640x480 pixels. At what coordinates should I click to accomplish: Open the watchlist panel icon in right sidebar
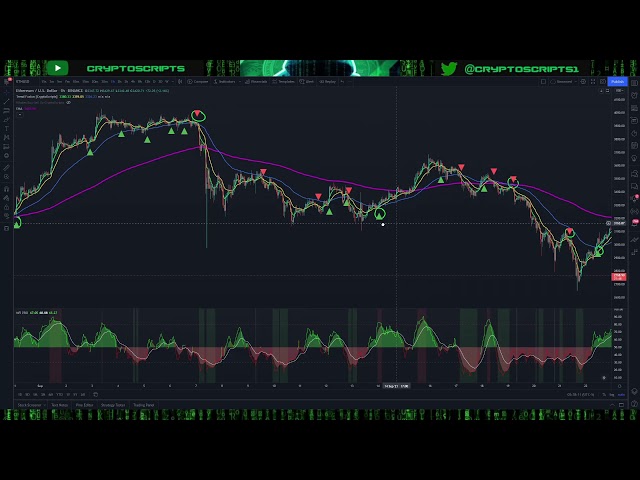pyautogui.click(x=634, y=83)
